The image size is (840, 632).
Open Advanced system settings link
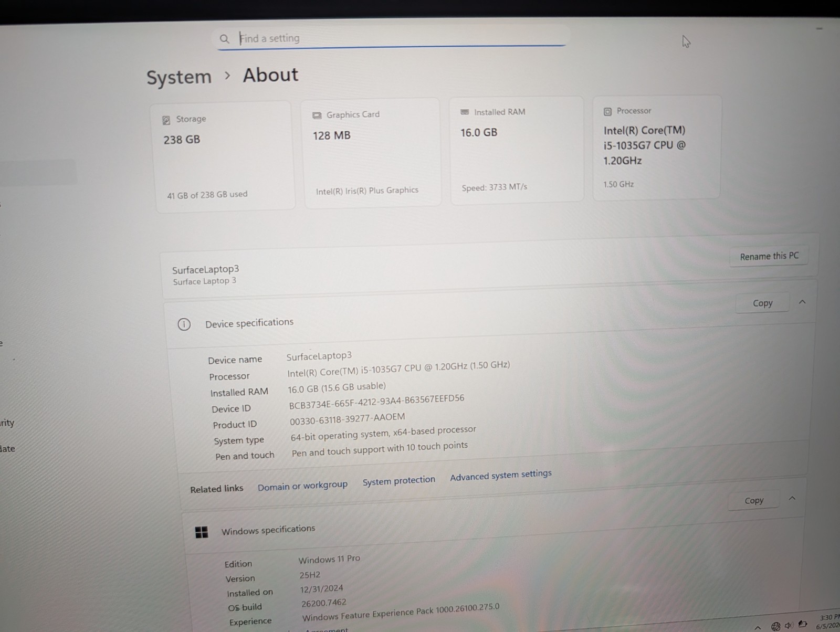pyautogui.click(x=501, y=475)
